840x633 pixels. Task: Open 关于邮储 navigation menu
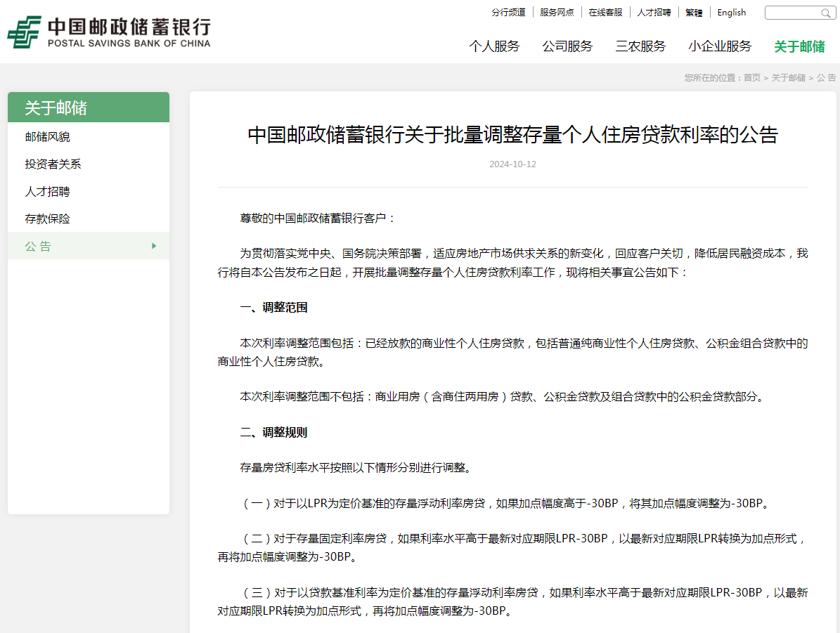[799, 46]
